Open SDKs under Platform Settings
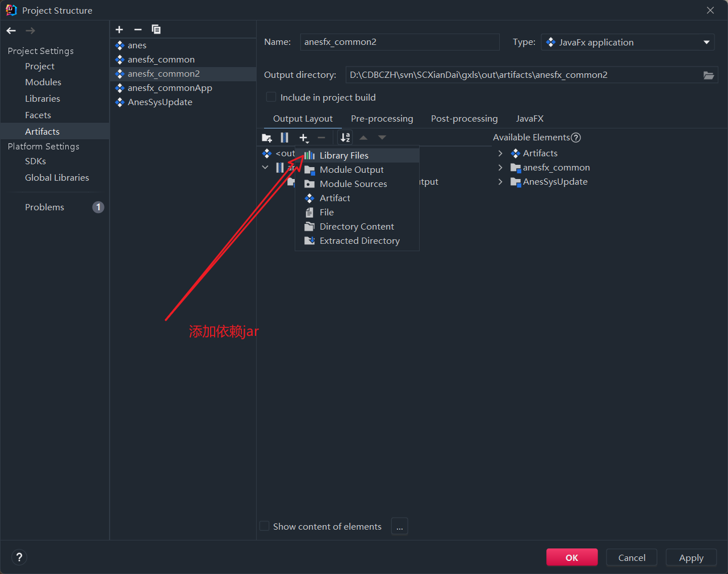Viewport: 728px width, 574px height. (35, 161)
